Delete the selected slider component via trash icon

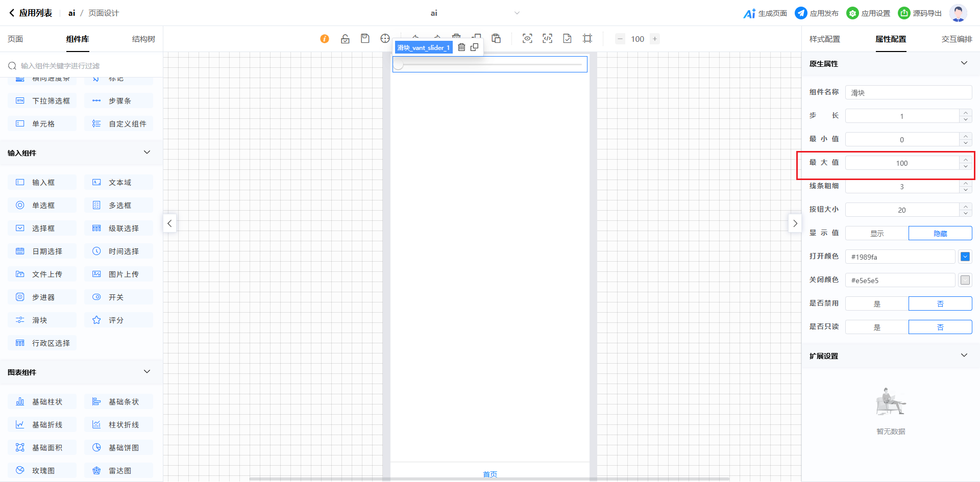pos(461,47)
